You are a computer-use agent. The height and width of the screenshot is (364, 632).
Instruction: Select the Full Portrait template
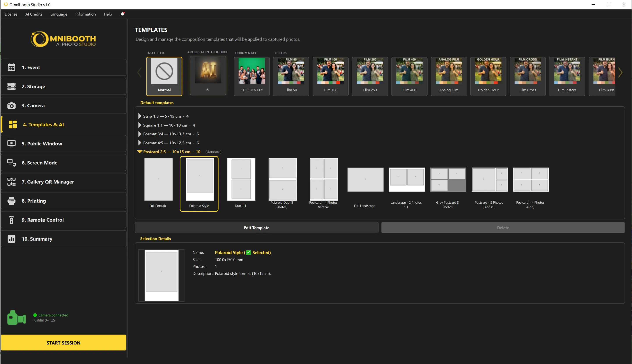[158, 183]
